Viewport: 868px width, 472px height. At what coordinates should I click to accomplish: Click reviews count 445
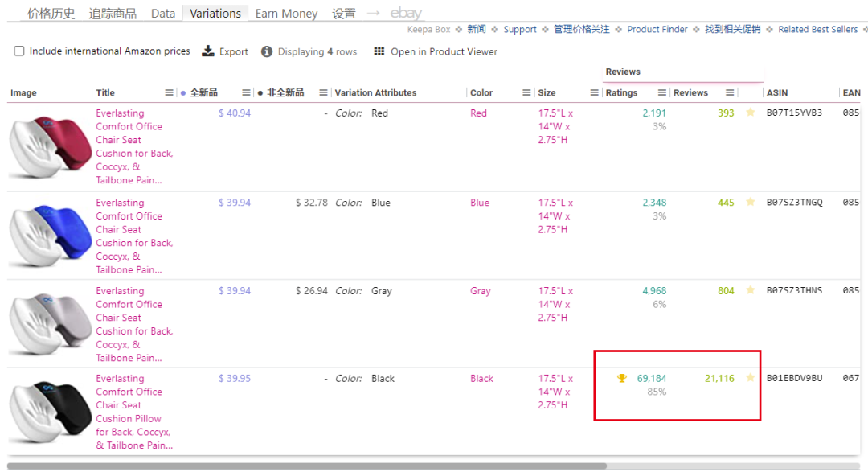726,203
